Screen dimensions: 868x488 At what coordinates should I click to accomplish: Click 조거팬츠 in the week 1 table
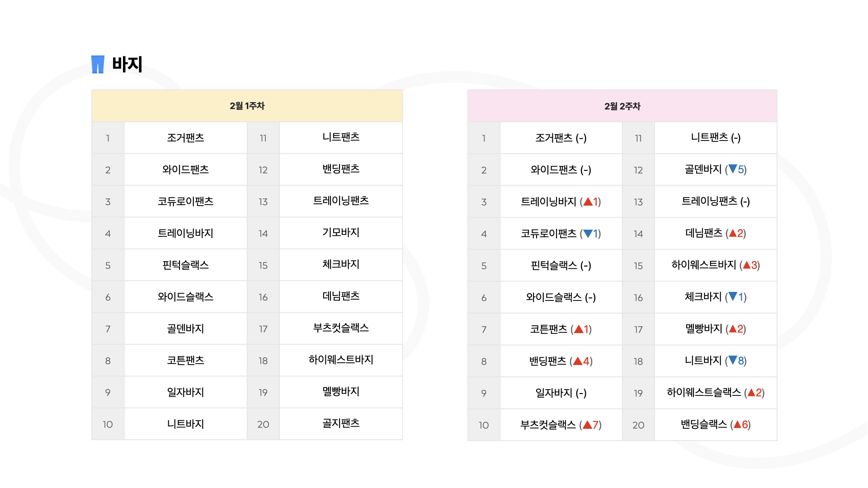point(185,138)
